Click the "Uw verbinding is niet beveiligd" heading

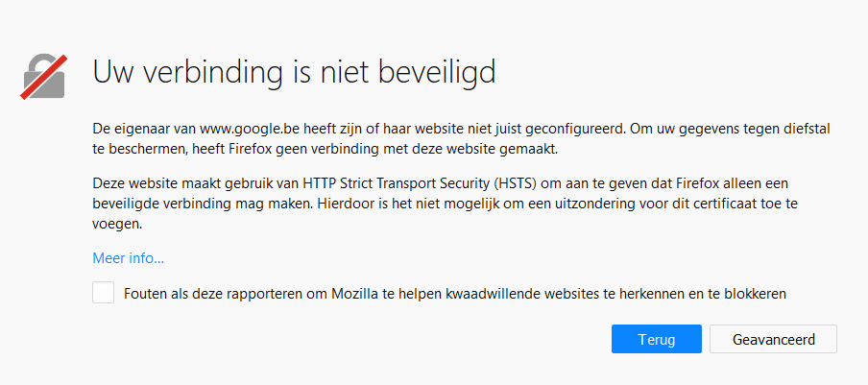tap(294, 72)
